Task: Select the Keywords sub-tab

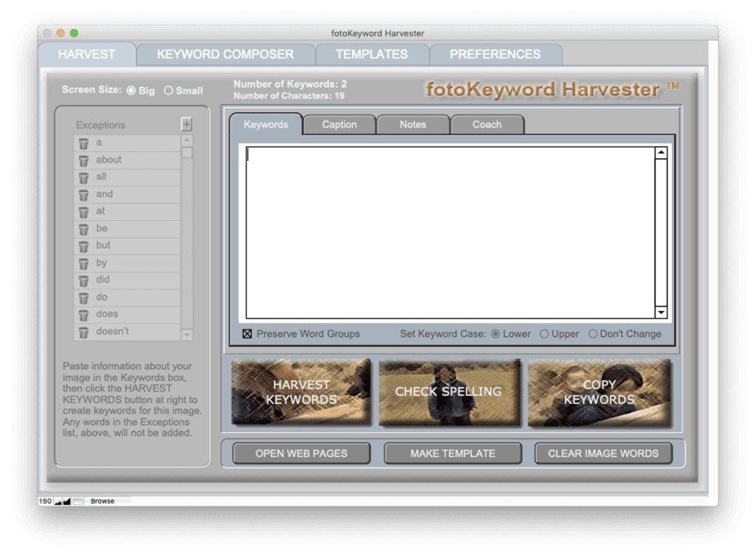Action: (x=266, y=124)
